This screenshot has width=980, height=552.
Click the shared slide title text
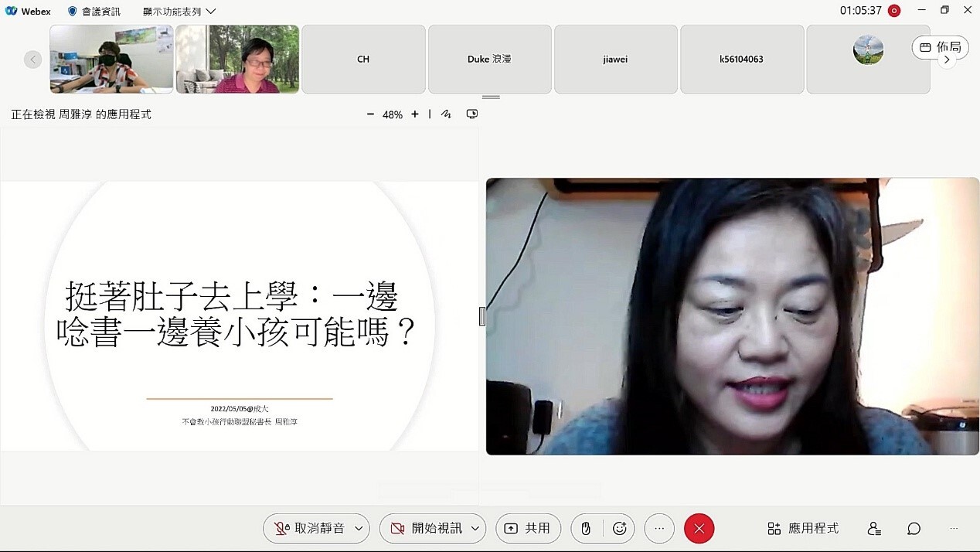coord(236,315)
